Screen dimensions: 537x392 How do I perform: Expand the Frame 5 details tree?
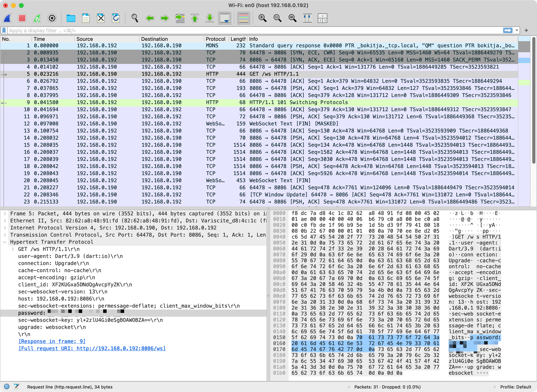click(5, 214)
